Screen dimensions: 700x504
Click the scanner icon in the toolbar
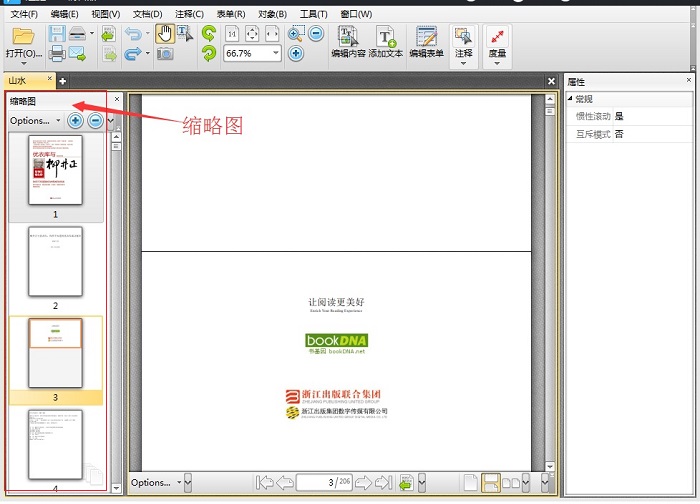tap(77, 33)
